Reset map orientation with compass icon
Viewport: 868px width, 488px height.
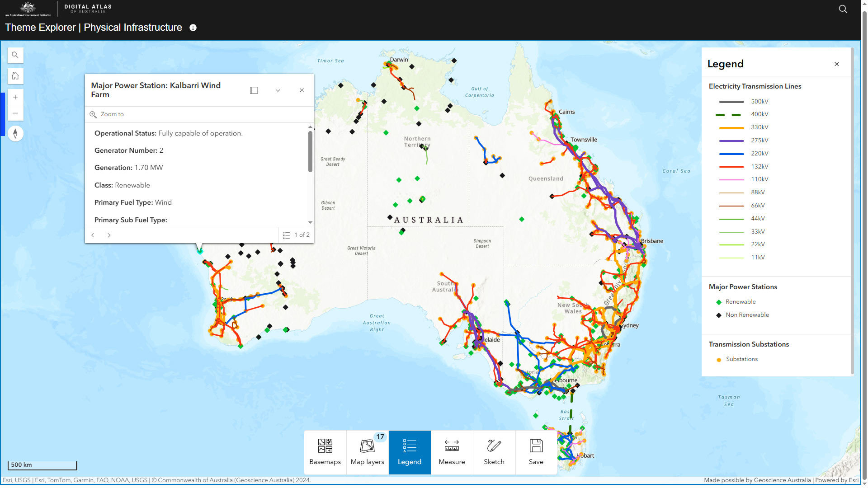(15, 134)
